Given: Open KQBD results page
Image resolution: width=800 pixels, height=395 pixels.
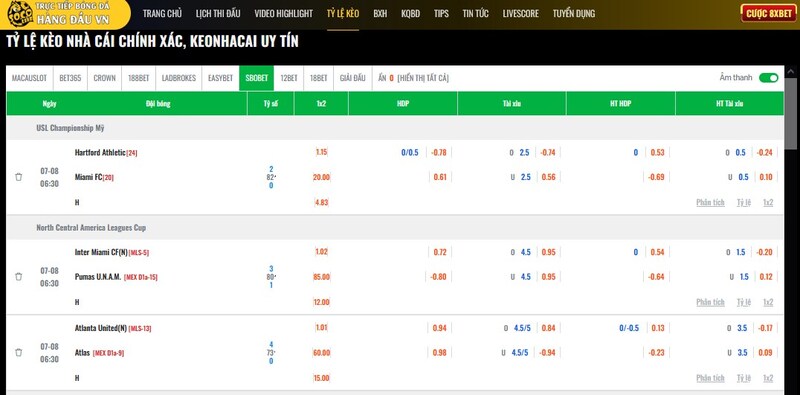Looking at the screenshot, I should pyautogui.click(x=410, y=14).
